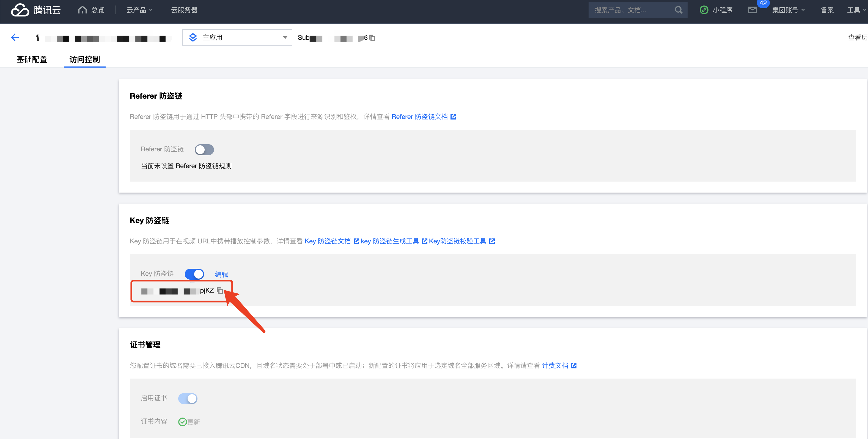Enable the Referer 防盗链 switch
868x439 pixels.
coord(204,149)
